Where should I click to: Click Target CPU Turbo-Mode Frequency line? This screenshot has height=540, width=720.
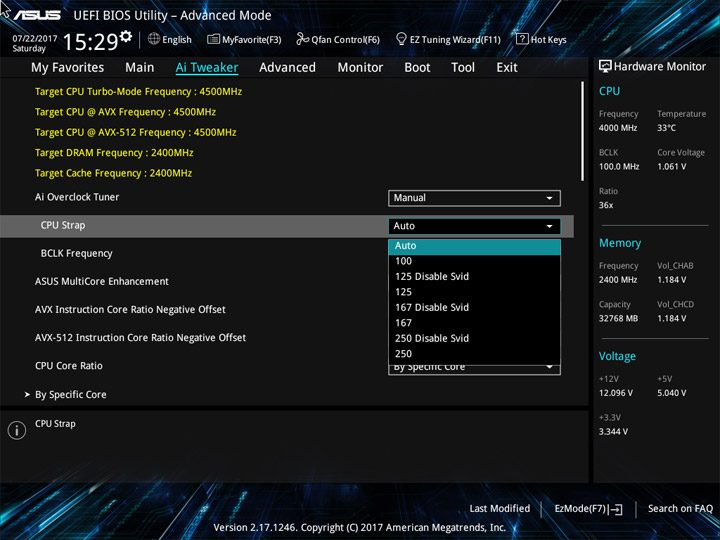[x=138, y=92]
